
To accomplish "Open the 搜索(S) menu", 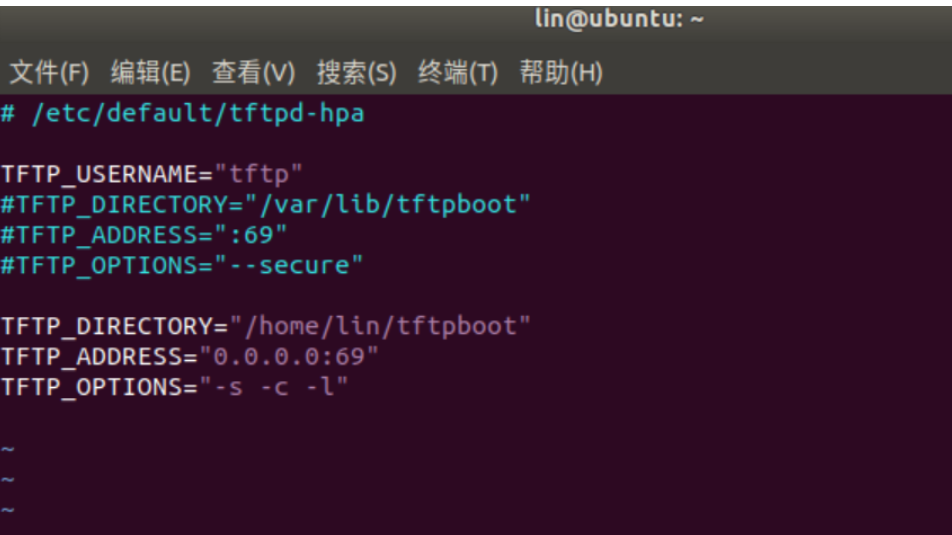I will pos(356,73).
